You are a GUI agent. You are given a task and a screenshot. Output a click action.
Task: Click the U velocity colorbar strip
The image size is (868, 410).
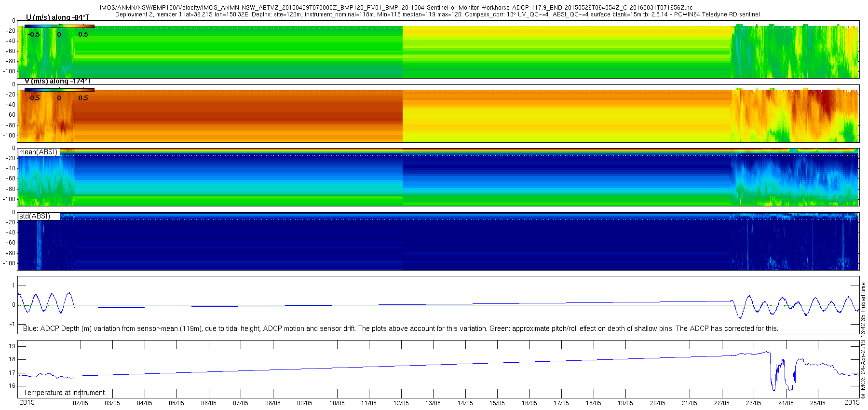(x=59, y=26)
